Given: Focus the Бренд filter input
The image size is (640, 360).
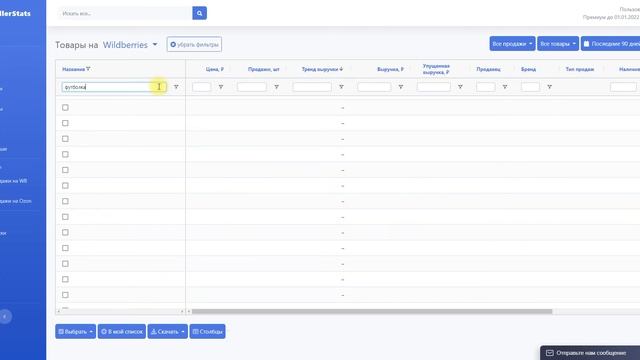Looking at the screenshot, I should tap(531, 87).
